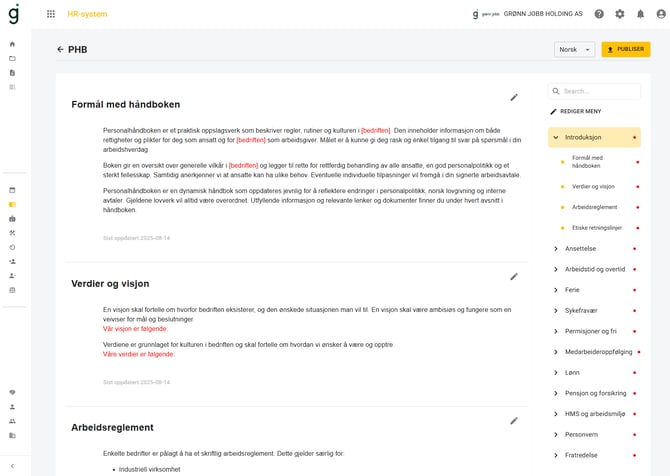
Task: Click the red 'Våre verdier er følgende' text
Action: pos(138,354)
